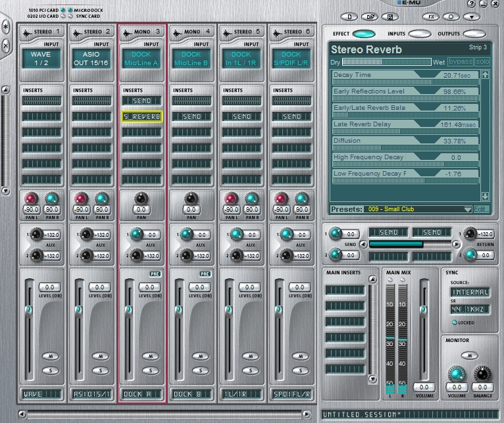Select S_REVERB insert on strip 3
The width and height of the screenshot is (504, 423).
pyautogui.click(x=141, y=116)
